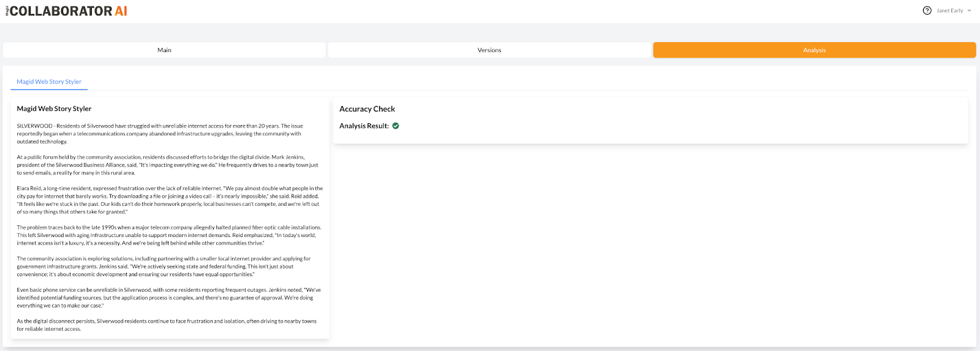Click the Collaborator AI logo
Screen dimensions: 980x351
click(x=69, y=11)
